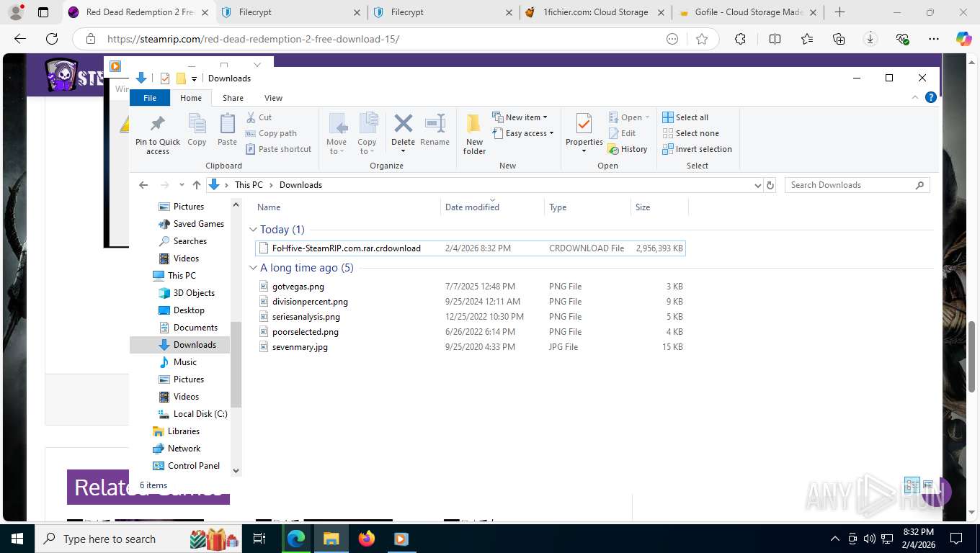980x553 pixels.
Task: Click the Copy ribbon icon
Action: [x=197, y=124]
